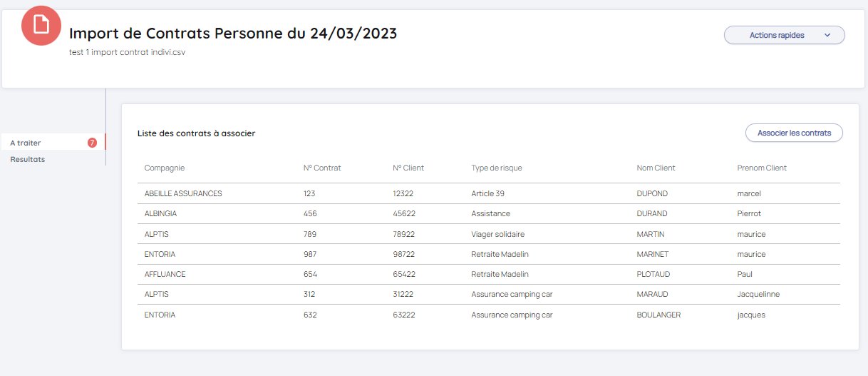Click the N° Contrat column header

click(x=322, y=168)
